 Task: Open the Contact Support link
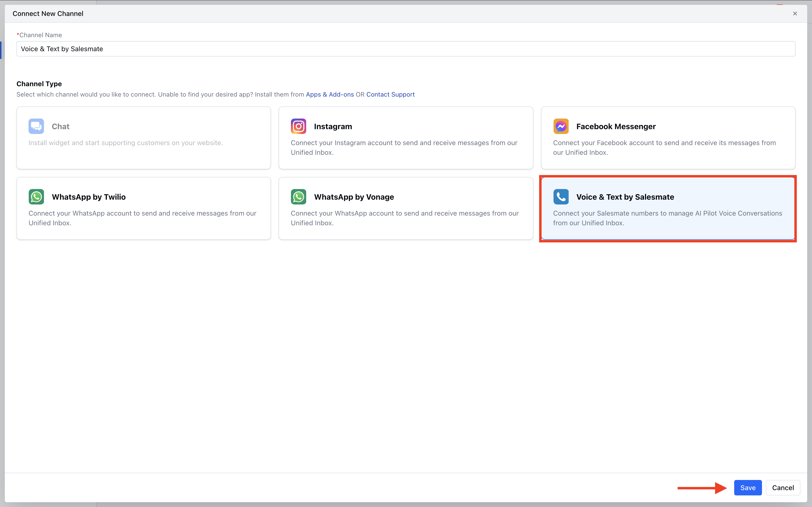tap(390, 95)
